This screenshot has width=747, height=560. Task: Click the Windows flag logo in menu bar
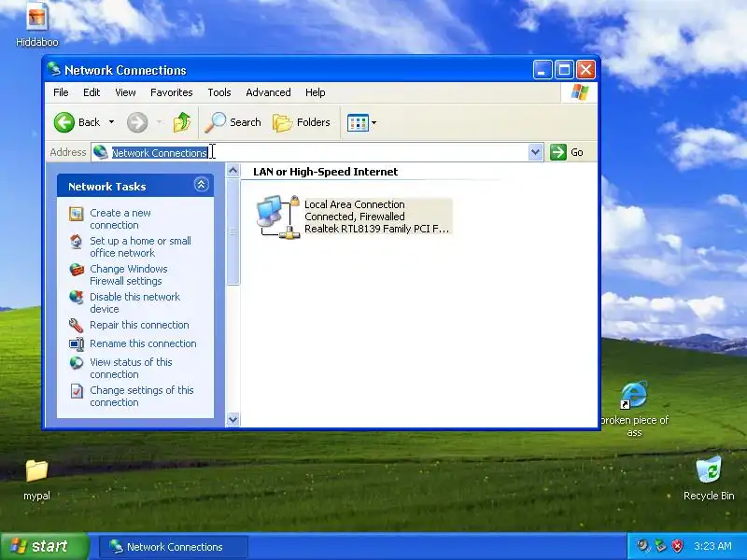(x=579, y=92)
